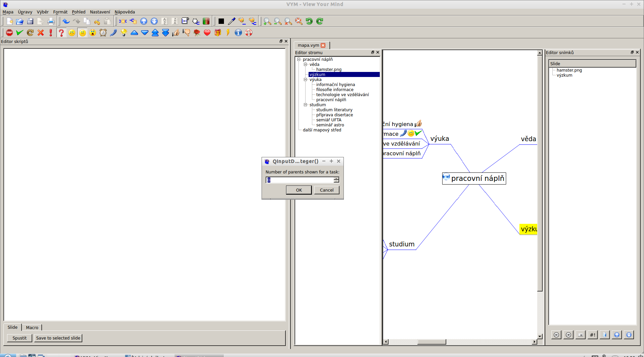644x357 pixels.
Task: Switch to the Macro tab
Action: click(x=32, y=327)
